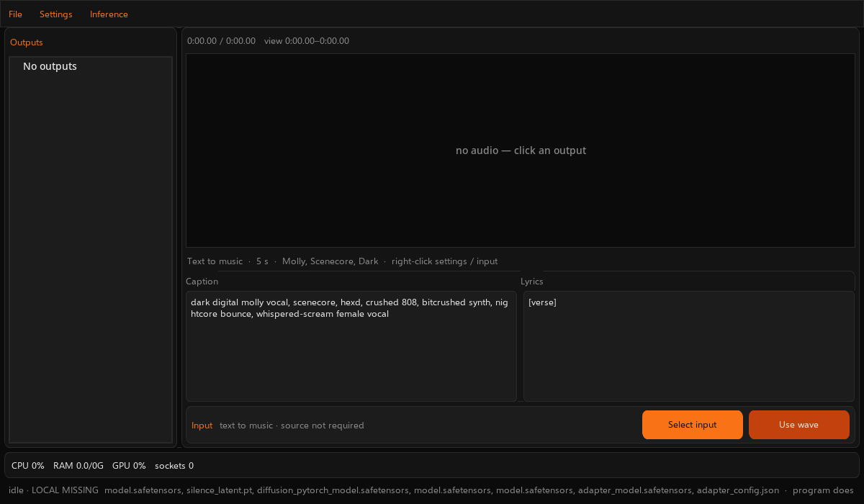Click the 'RAM 0.0/0G' status indicator
Screen dimensions: 864x504
(78, 466)
